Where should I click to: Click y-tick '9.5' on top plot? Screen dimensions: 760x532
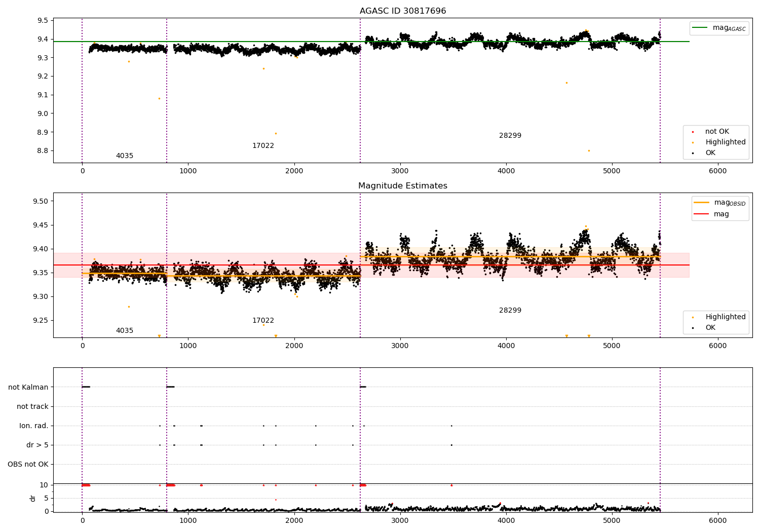point(43,21)
